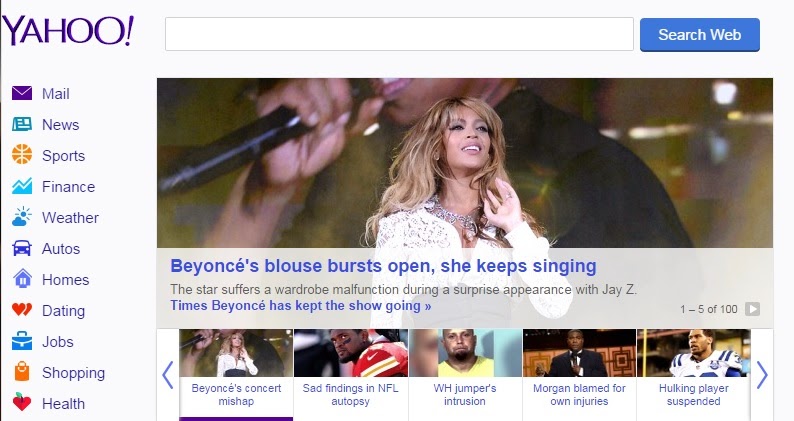Open the Weather section link
Image resolution: width=794 pixels, height=421 pixels.
(70, 218)
